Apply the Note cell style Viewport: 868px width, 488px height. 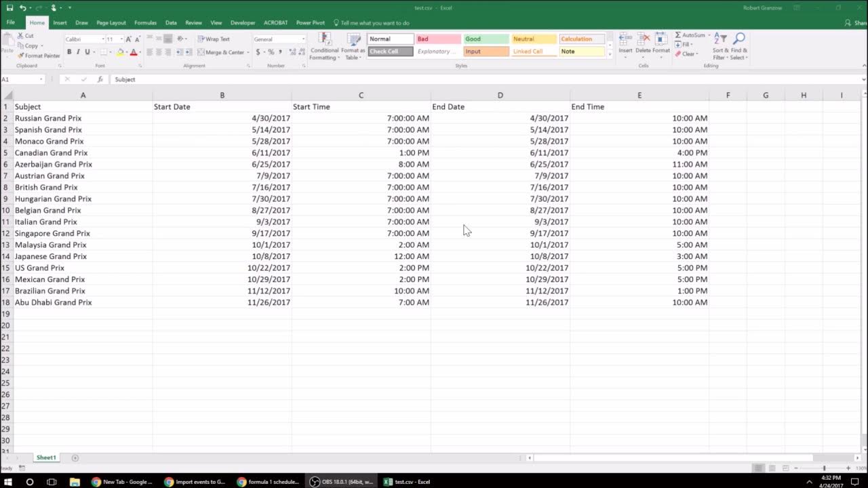click(x=583, y=52)
